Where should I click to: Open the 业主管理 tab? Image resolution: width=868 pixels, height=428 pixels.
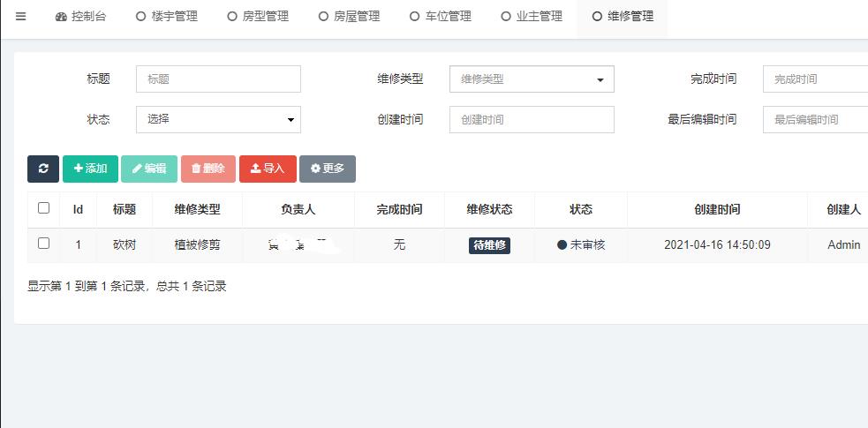coord(532,17)
